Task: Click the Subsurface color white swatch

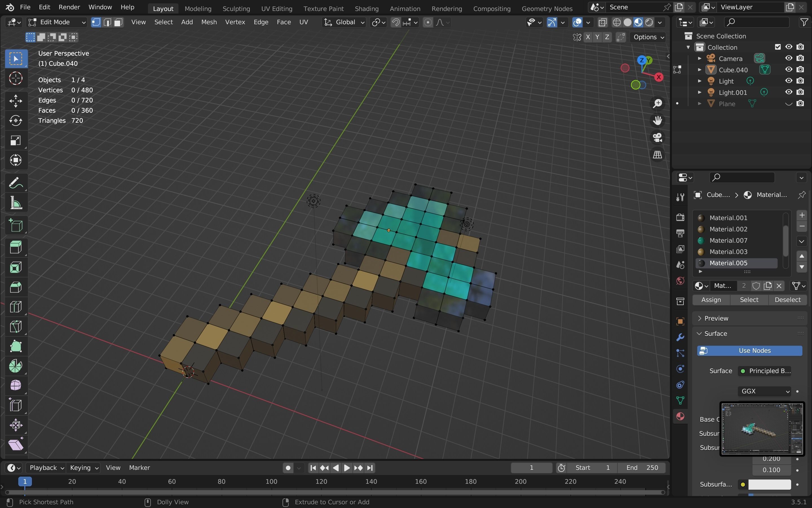Action: tap(769, 485)
